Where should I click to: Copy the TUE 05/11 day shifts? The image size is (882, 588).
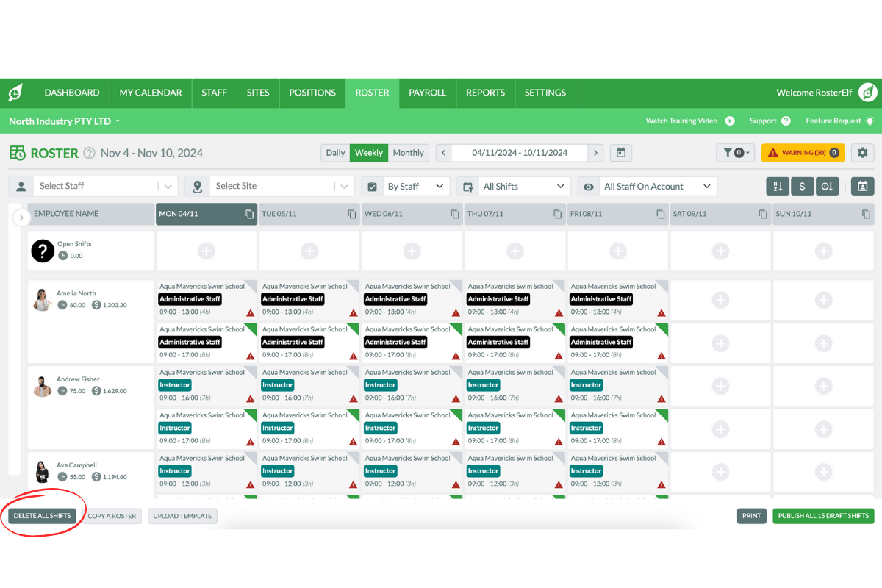[352, 214]
